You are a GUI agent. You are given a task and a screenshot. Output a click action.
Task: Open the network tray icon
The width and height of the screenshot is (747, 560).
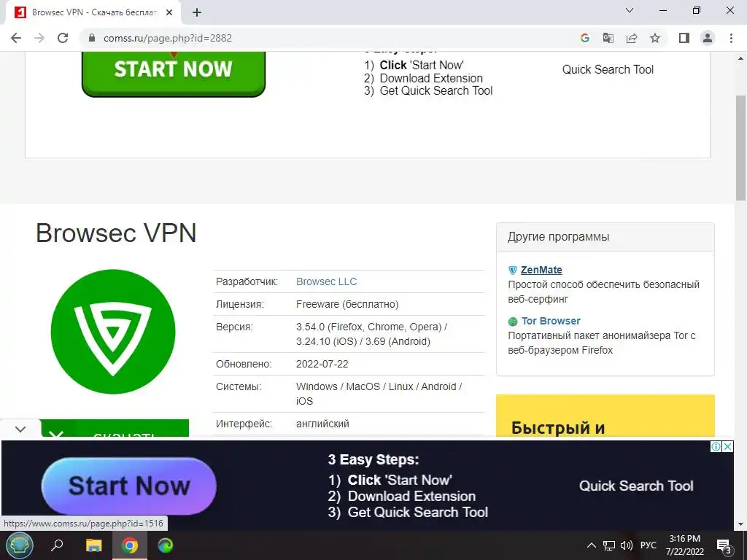pos(609,545)
